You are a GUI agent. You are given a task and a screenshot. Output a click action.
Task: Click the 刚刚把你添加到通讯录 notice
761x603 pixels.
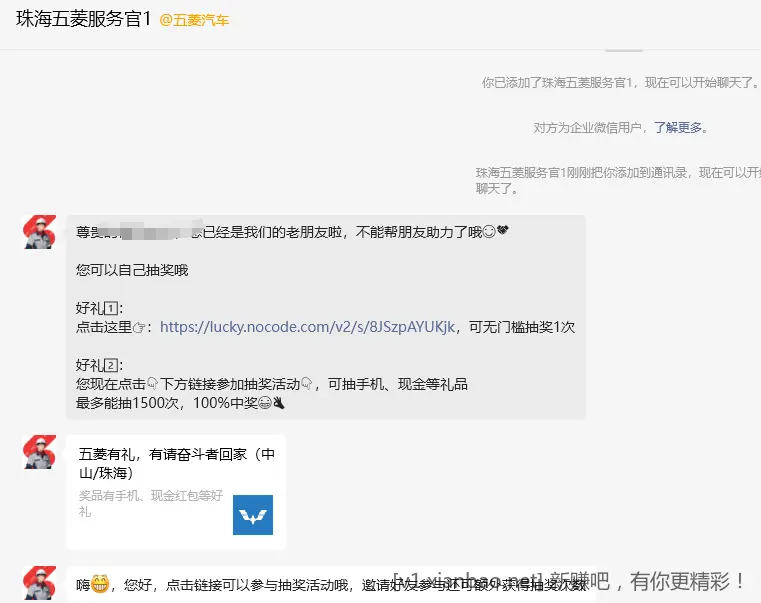[618, 180]
